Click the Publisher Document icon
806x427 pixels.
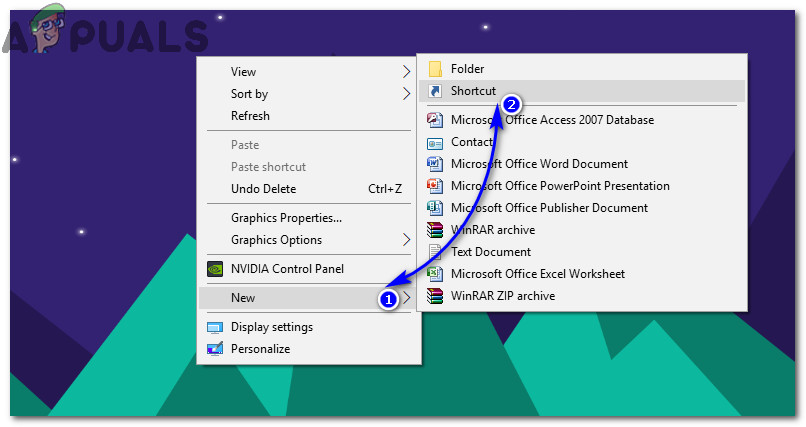coord(435,208)
